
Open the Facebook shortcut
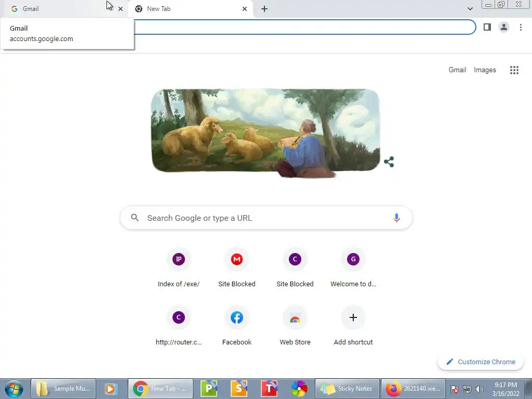(x=237, y=326)
